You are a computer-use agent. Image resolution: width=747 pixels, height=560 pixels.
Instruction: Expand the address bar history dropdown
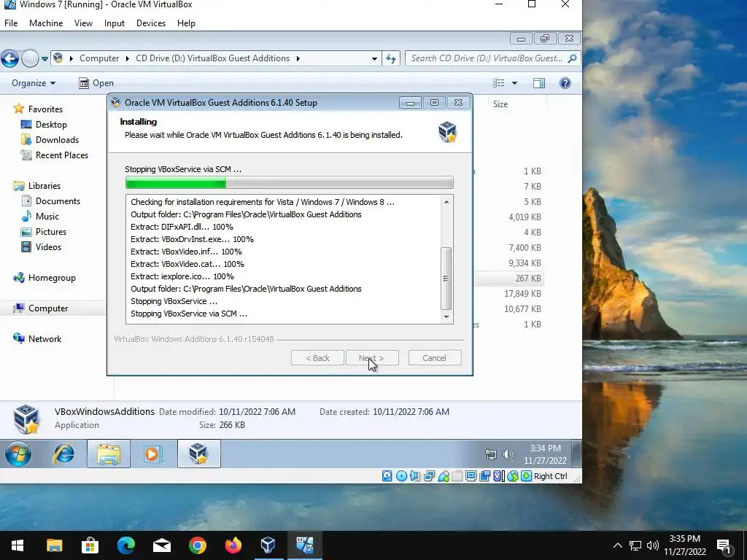coord(374,58)
